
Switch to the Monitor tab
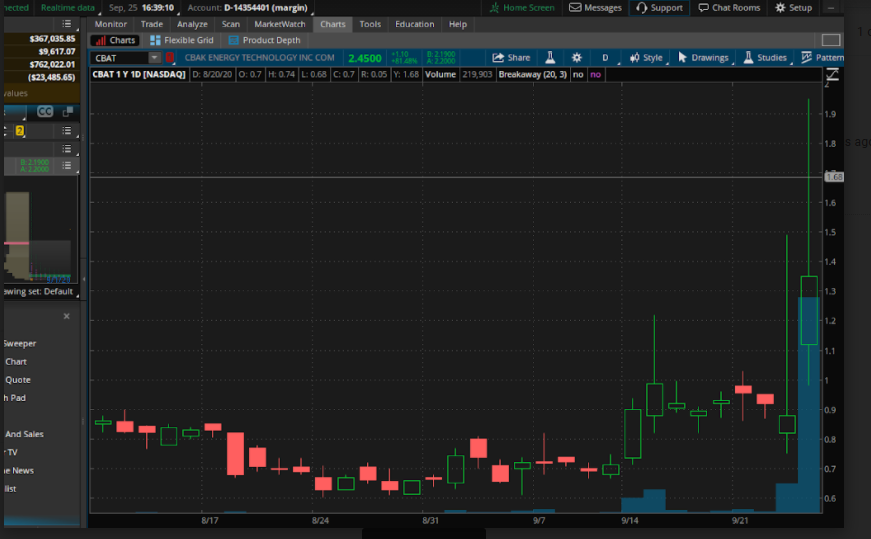(x=111, y=24)
